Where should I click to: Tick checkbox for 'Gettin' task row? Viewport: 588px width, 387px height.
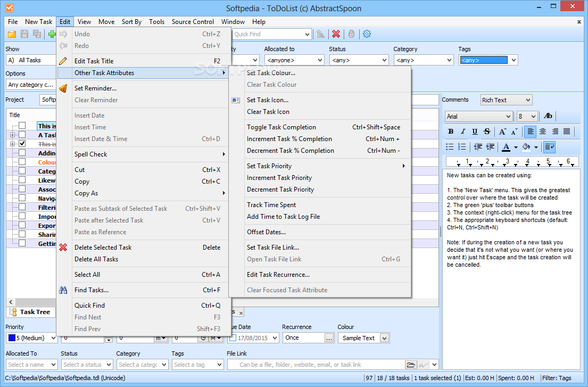22,243
